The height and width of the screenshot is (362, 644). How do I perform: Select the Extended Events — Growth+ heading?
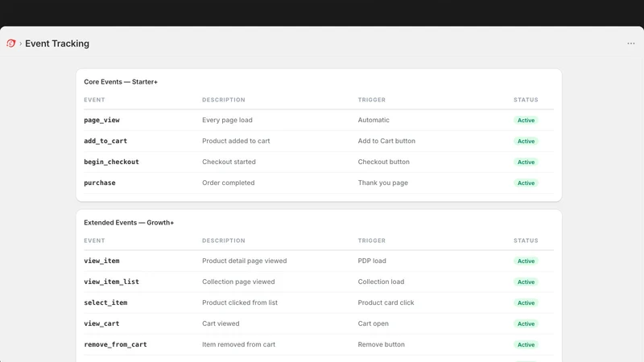click(x=129, y=223)
